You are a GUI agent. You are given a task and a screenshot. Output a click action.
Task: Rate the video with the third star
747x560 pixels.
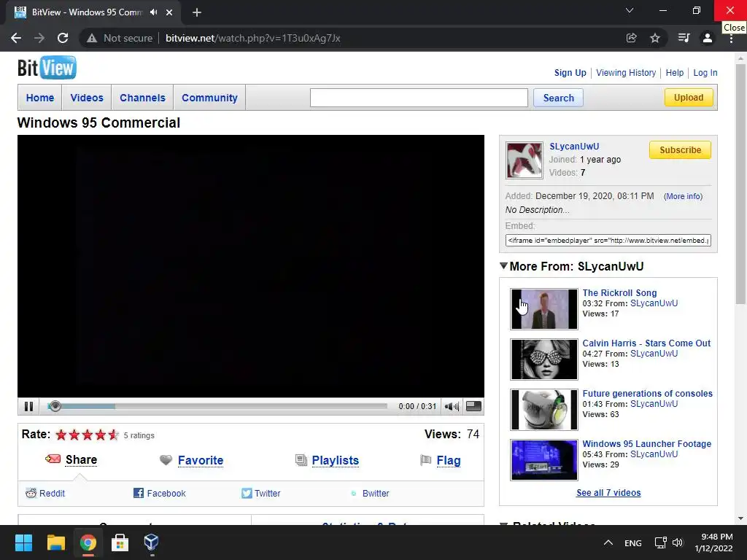pyautogui.click(x=88, y=435)
